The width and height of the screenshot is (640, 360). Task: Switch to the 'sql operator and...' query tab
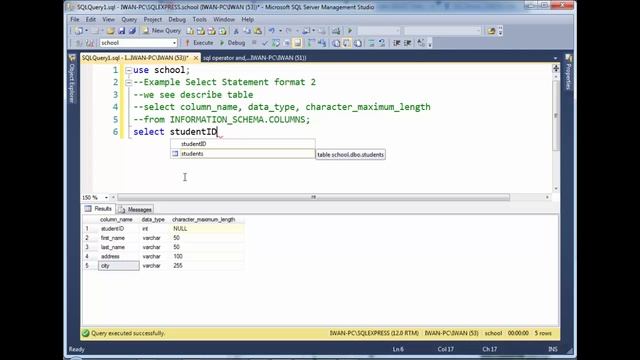click(255, 58)
